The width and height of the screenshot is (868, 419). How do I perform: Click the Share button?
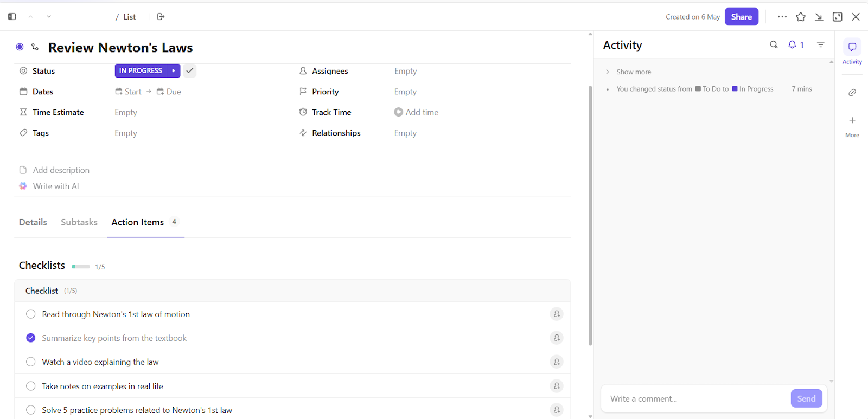pos(741,17)
